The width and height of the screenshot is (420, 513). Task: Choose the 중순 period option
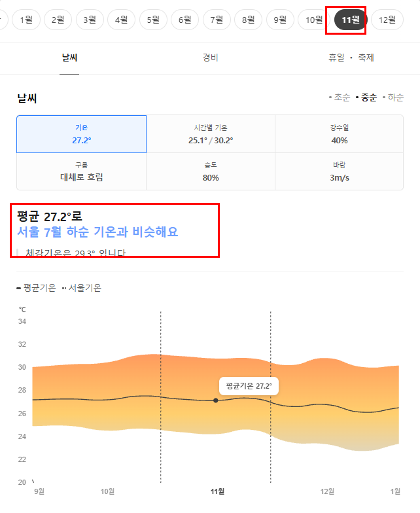(366, 97)
